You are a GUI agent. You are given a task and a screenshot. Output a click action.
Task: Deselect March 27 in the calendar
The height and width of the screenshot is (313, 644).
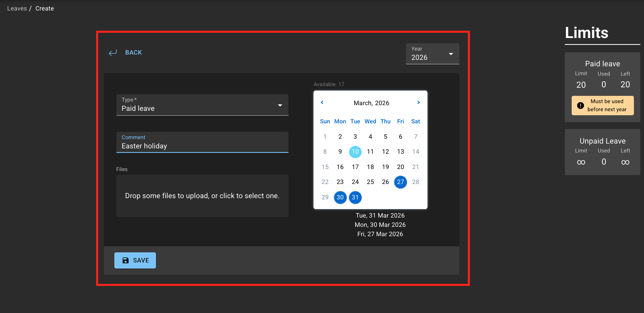pos(400,182)
